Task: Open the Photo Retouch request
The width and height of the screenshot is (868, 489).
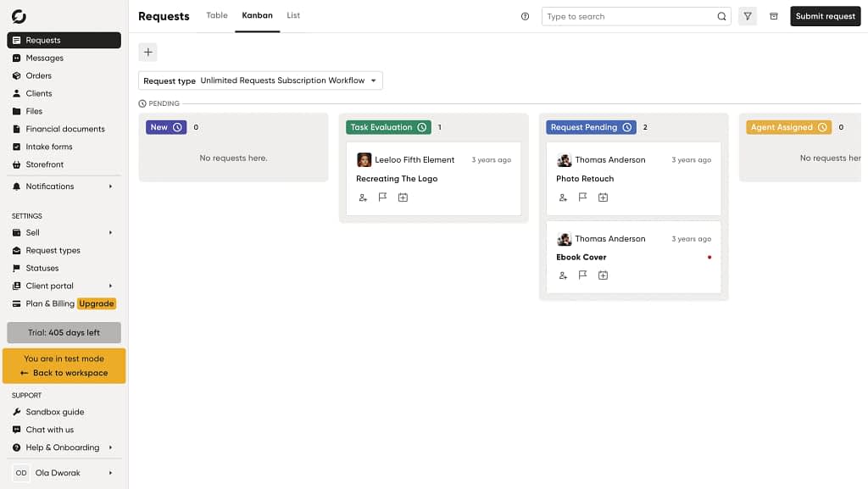Action: [x=585, y=179]
